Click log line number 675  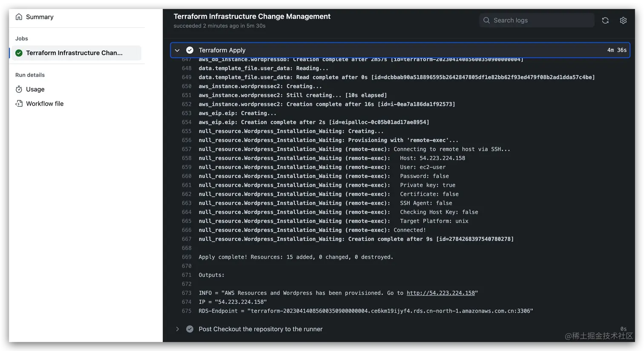(187, 311)
